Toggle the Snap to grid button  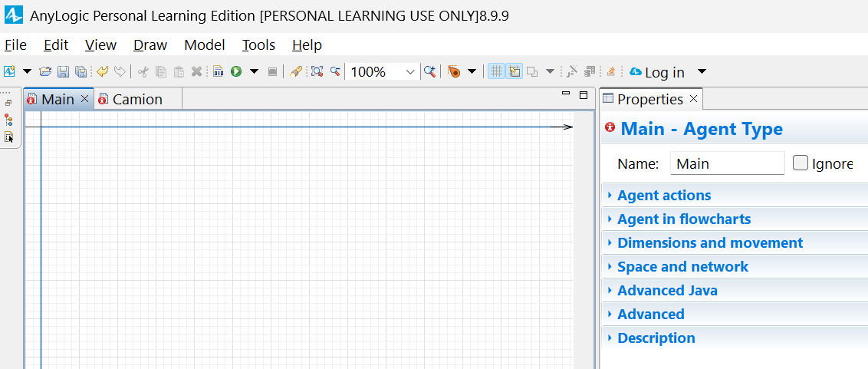(515, 71)
